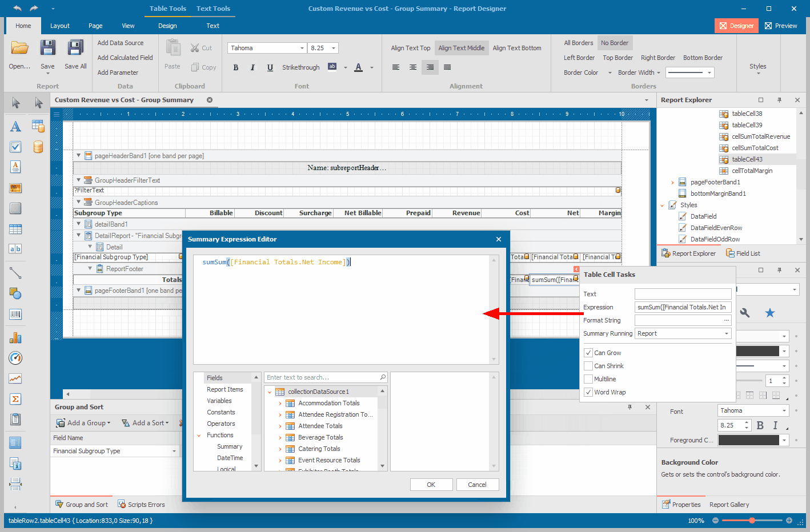Viewport: 810px width, 532px height.
Task: Select the Rich Text tool in toolbox
Action: click(x=15, y=167)
